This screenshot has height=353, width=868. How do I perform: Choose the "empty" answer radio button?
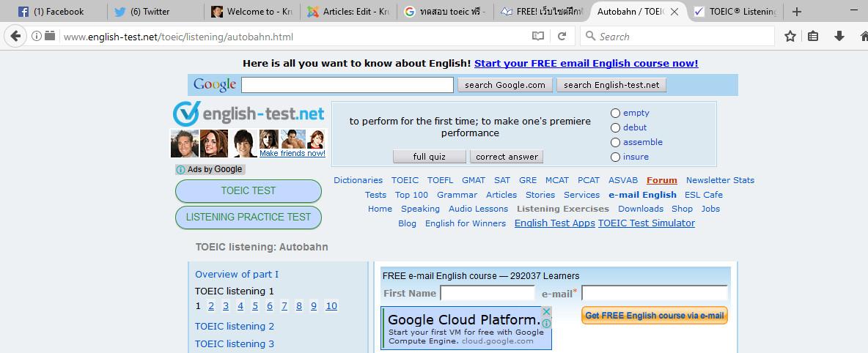pyautogui.click(x=615, y=113)
